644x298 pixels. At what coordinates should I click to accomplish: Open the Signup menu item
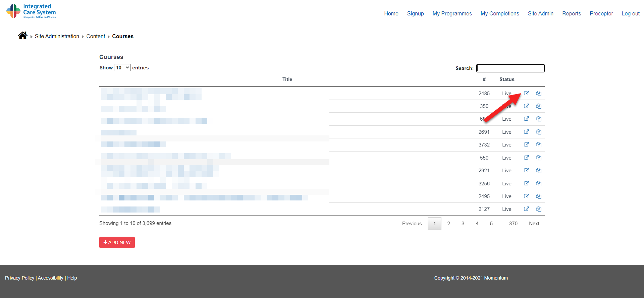tap(416, 13)
